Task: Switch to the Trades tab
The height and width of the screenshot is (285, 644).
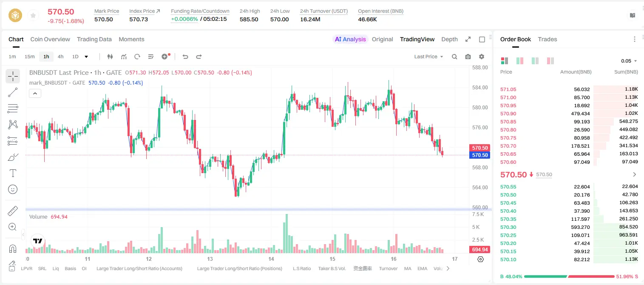Action: [x=547, y=39]
